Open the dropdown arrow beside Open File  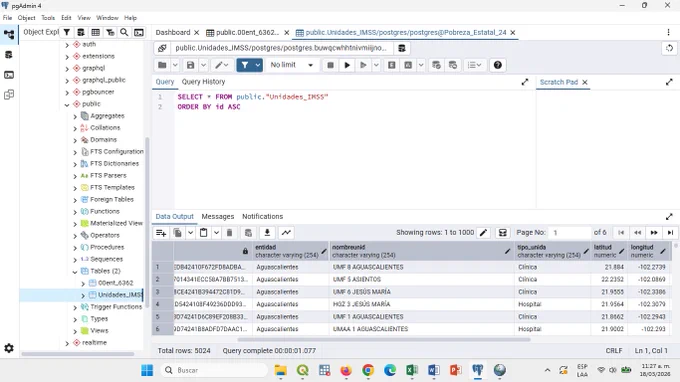point(175,65)
